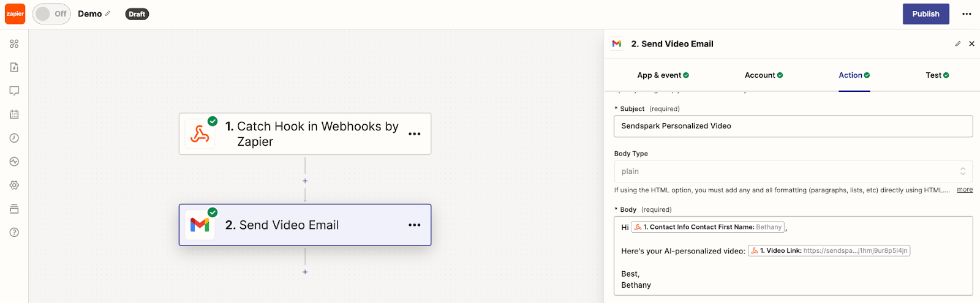Open the apps grid icon in sidebar
Screen dimensions: 980x303
click(x=14, y=43)
